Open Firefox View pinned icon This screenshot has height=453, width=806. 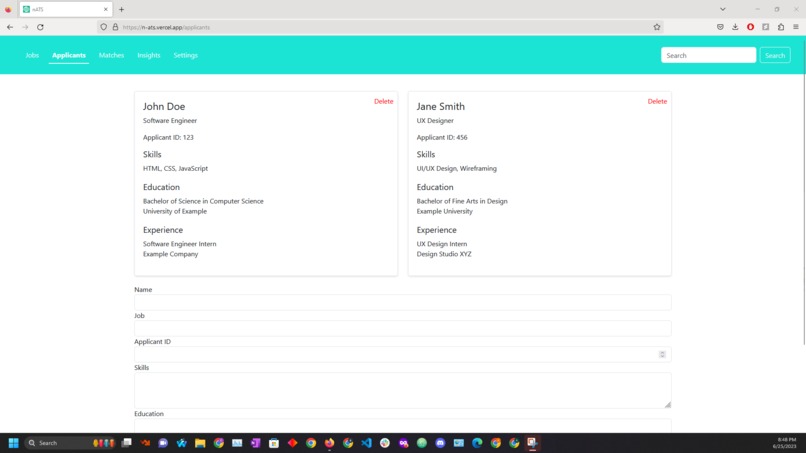click(8, 9)
